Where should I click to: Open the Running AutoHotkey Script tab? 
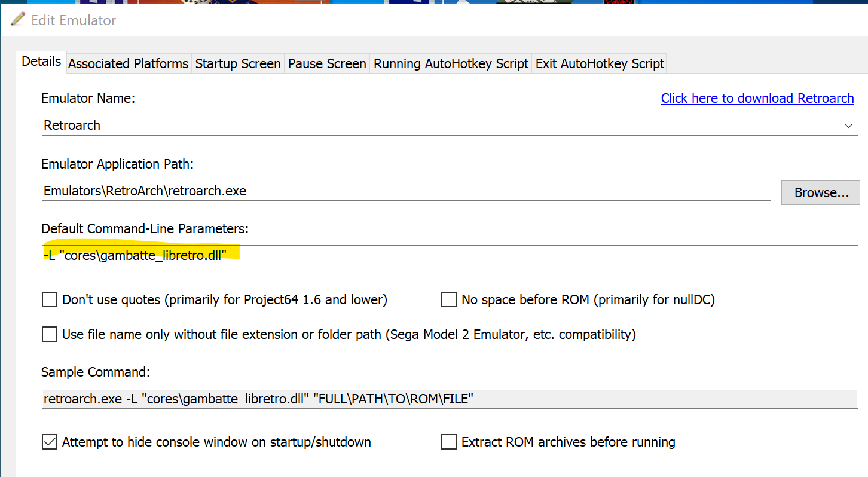coord(451,63)
